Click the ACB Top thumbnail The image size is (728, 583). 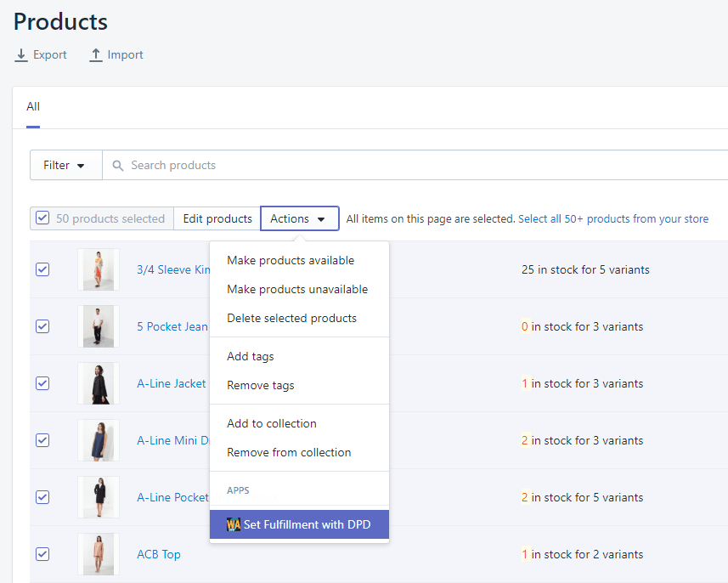coord(99,554)
